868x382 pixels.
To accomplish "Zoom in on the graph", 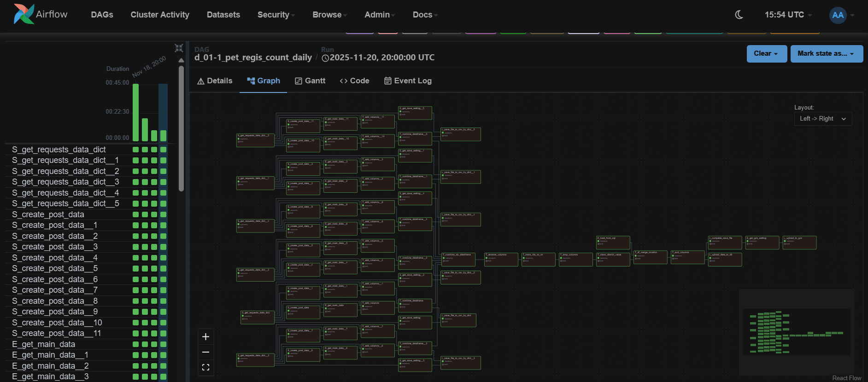I will click(205, 337).
